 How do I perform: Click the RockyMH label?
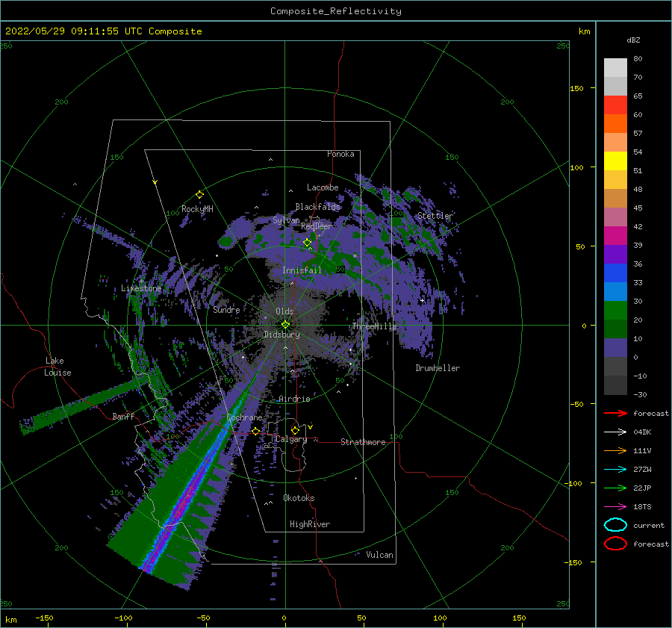197,209
